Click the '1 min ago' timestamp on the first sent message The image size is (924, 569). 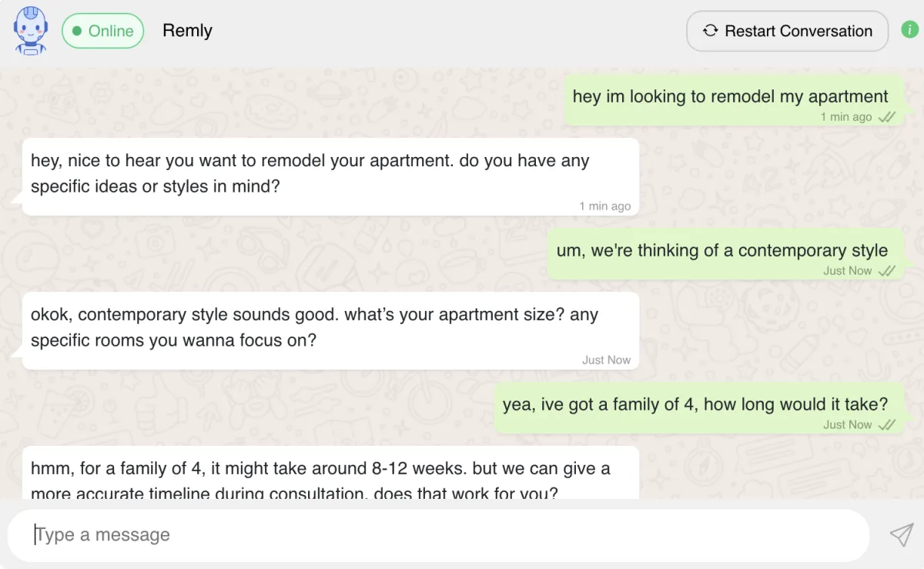pyautogui.click(x=845, y=117)
